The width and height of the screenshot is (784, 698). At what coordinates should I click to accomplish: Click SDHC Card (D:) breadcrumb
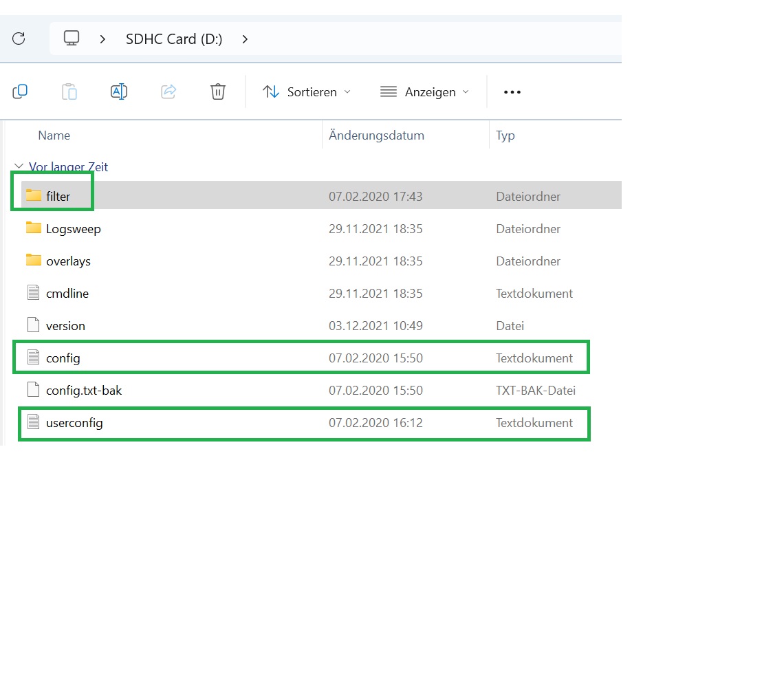point(174,39)
